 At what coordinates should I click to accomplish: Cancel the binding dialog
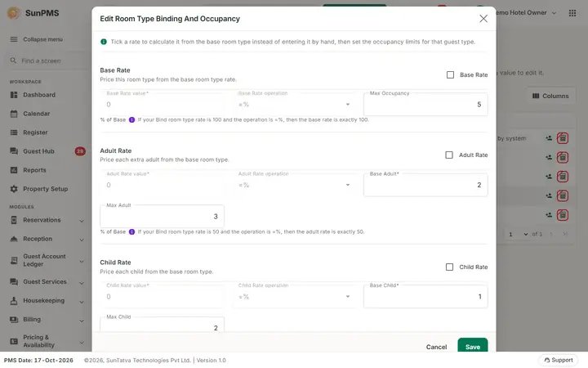(436, 347)
